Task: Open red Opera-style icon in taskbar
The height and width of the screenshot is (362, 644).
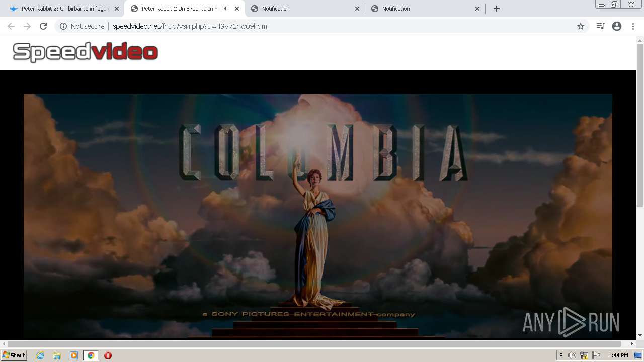Action: (108, 355)
